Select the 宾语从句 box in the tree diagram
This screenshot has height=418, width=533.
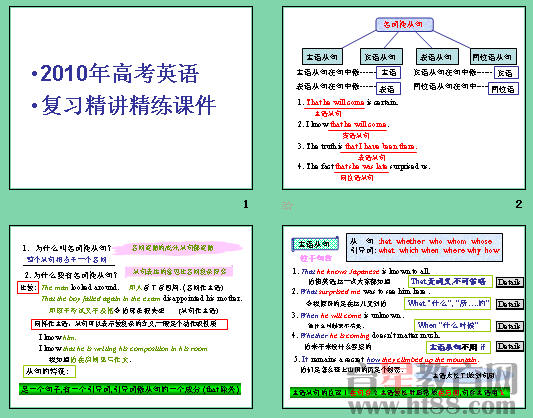tap(381, 56)
